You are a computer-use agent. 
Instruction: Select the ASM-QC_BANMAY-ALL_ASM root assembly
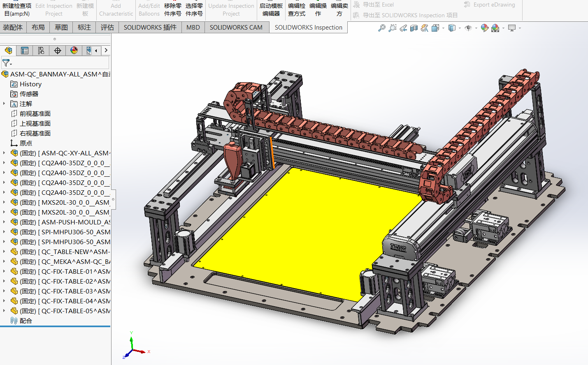[56, 74]
